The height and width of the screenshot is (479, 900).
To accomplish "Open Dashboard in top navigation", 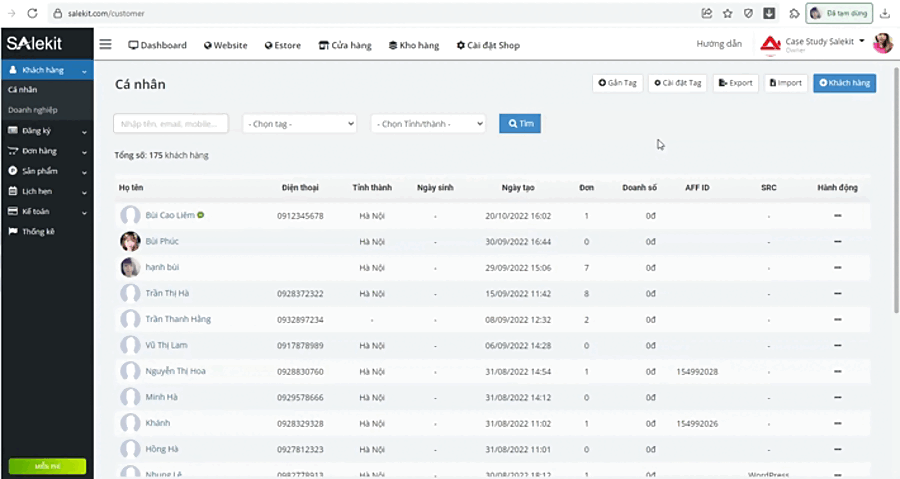I will (x=157, y=45).
